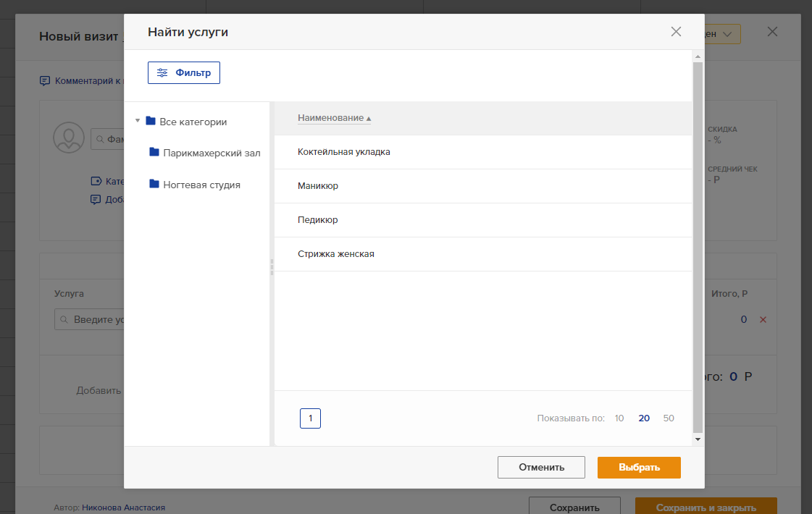Screen dimensions: 812x514
Task: Click the comment icon near Комментарий
Action: coord(45,81)
